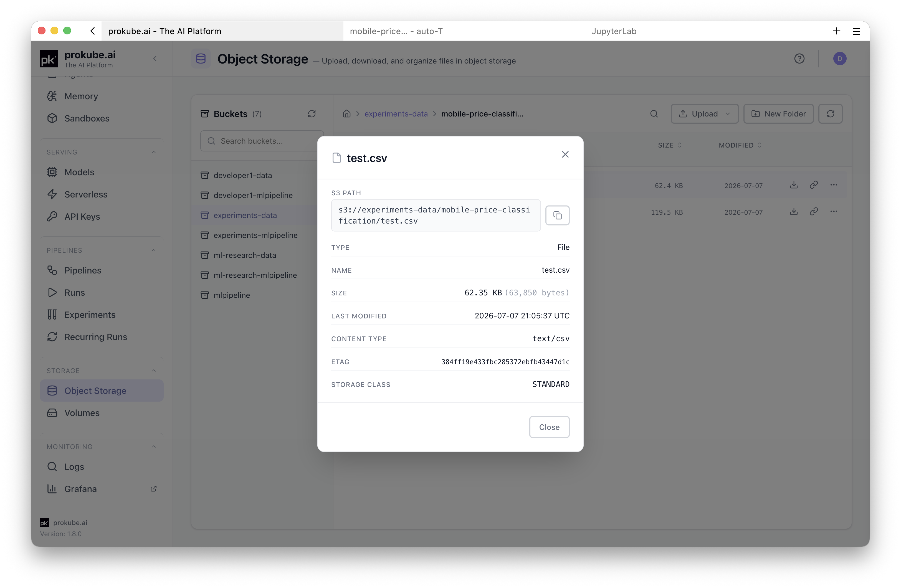Click the S3 path text box

pyautogui.click(x=436, y=216)
